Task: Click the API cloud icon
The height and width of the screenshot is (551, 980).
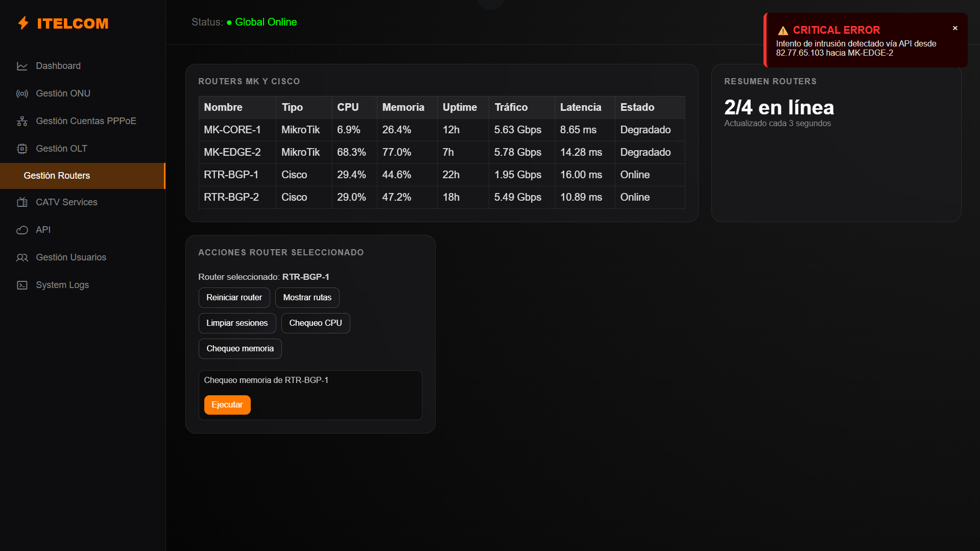Action: 22,230
